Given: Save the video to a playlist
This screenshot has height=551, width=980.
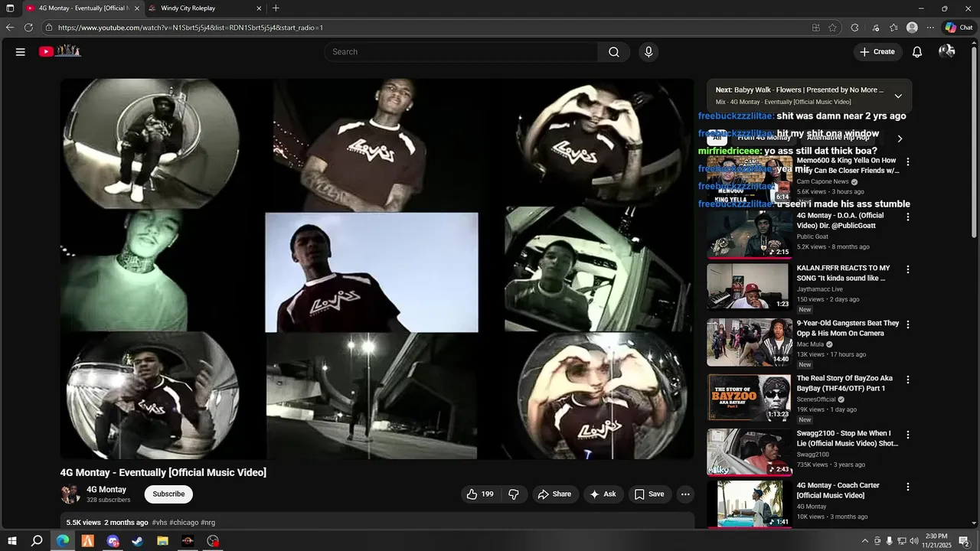Looking at the screenshot, I should tap(649, 494).
